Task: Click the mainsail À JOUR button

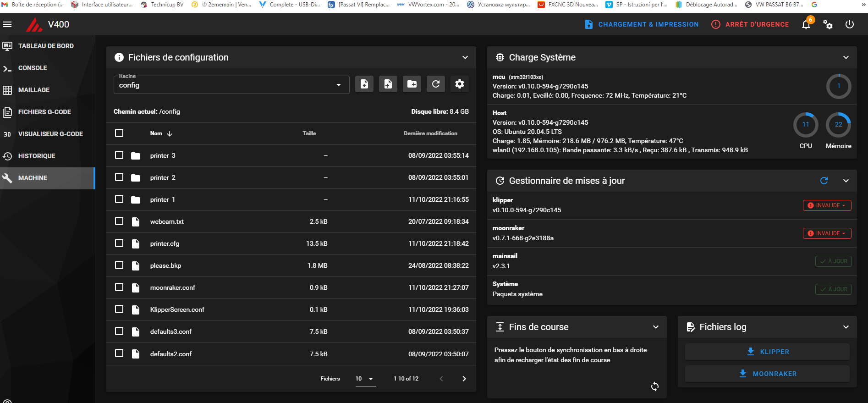Action: click(833, 261)
